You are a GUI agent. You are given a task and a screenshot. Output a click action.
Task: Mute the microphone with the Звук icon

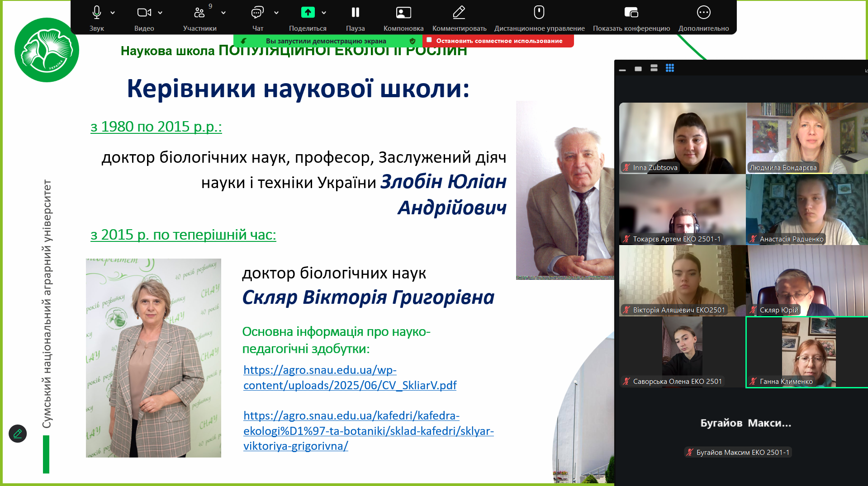96,13
